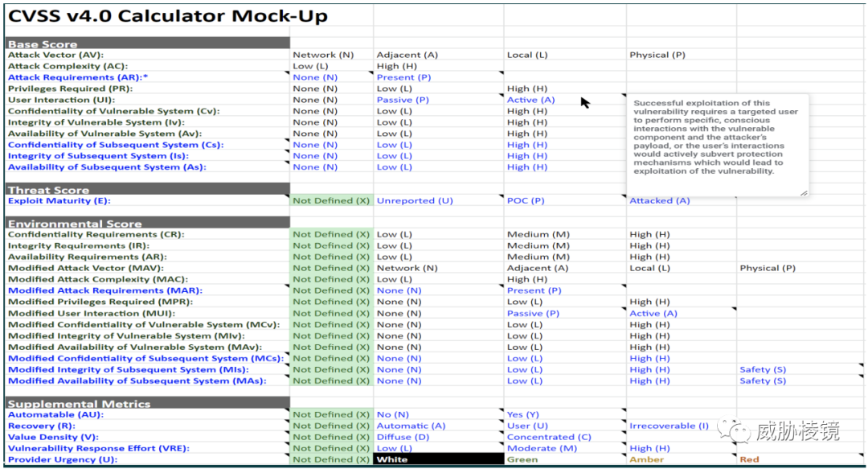Click the "Attack Requirements (AR):*" label
Screen dimensions: 868x469
78,77
